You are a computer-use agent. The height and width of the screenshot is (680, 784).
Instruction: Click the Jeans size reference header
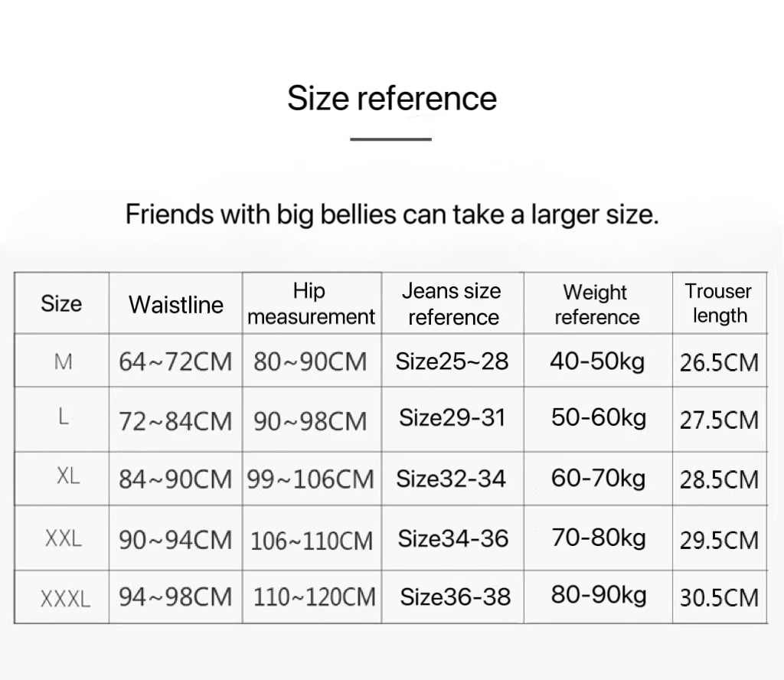[452, 303]
